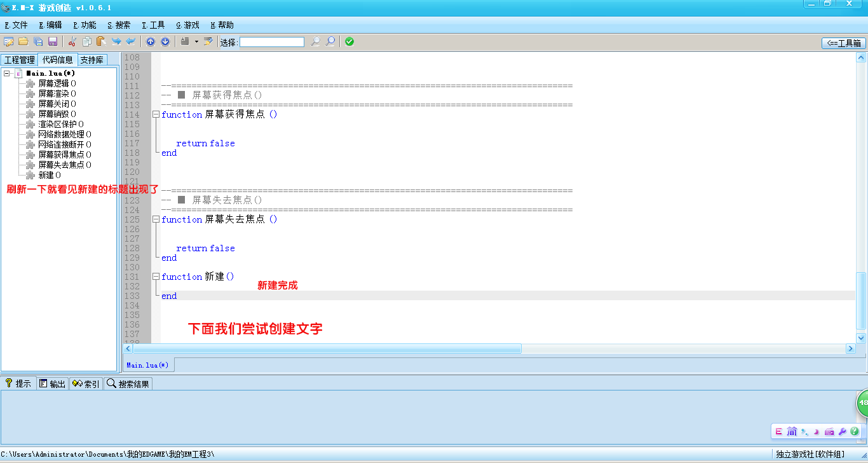Click the text alignment lines icon
The height and width of the screenshot is (463, 868).
click(x=185, y=41)
